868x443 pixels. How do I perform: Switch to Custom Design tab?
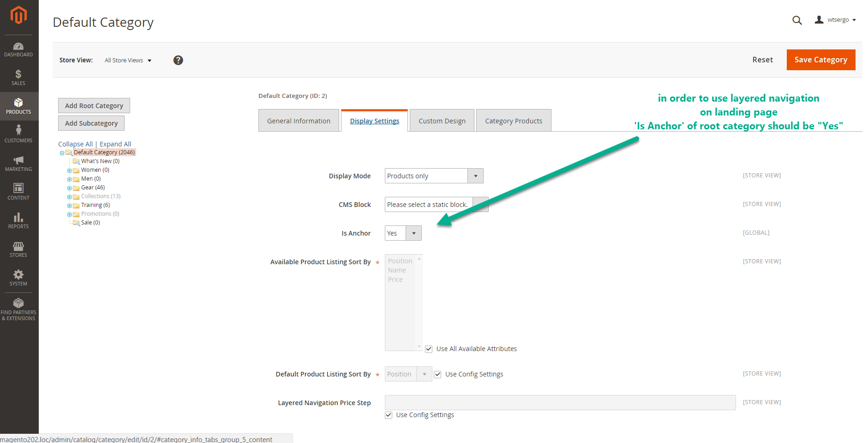click(x=442, y=121)
